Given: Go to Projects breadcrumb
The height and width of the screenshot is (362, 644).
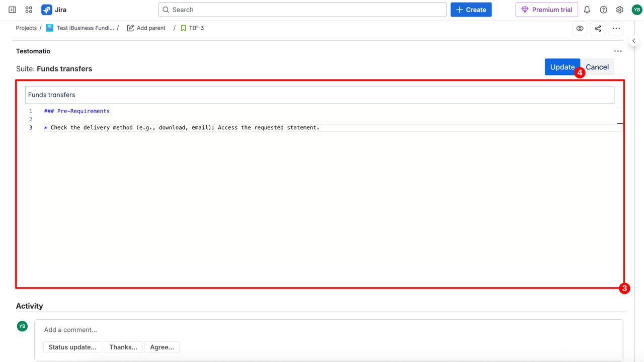Looking at the screenshot, I should pos(26,28).
